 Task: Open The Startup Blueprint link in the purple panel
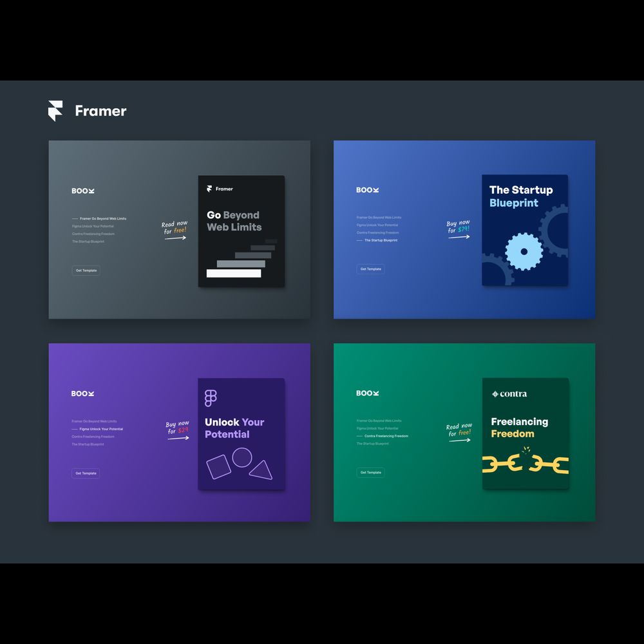pos(88,444)
